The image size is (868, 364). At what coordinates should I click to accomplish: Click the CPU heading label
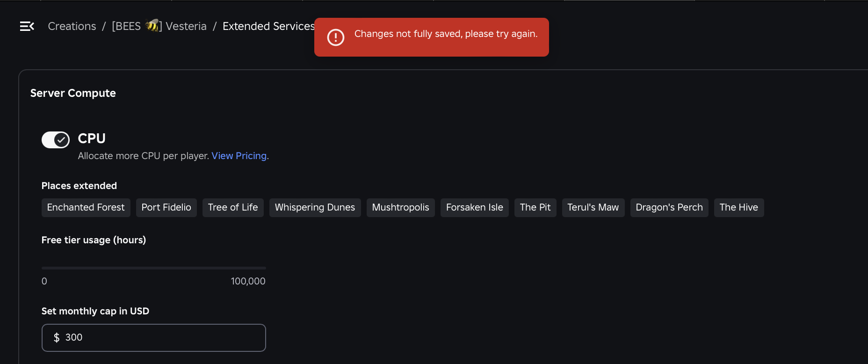pos(92,138)
